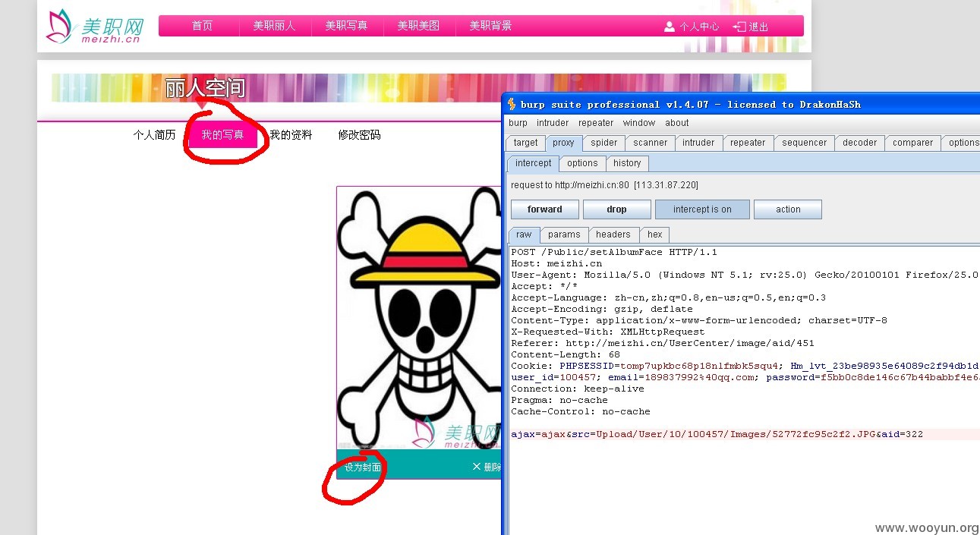Select the history sub-tab
The height and width of the screenshot is (535, 980).
click(627, 163)
